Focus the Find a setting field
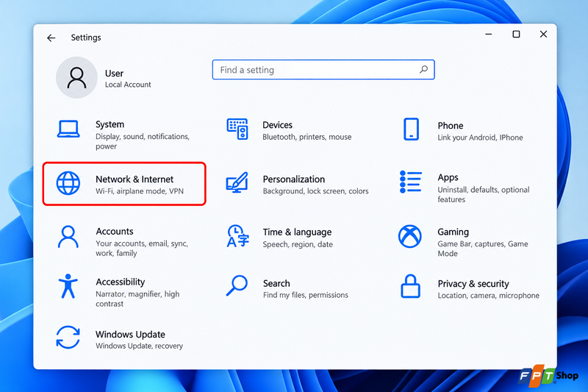 click(x=323, y=70)
